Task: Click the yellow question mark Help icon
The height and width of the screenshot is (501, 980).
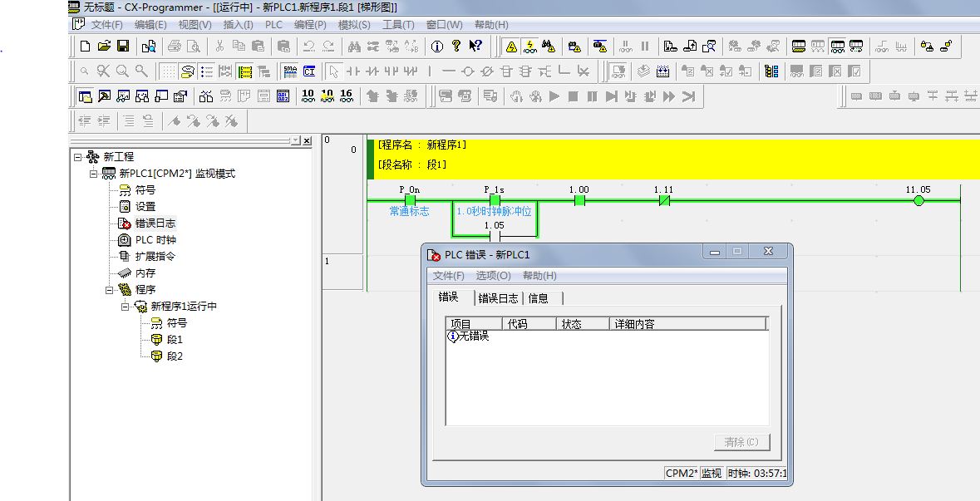Action: click(456, 47)
